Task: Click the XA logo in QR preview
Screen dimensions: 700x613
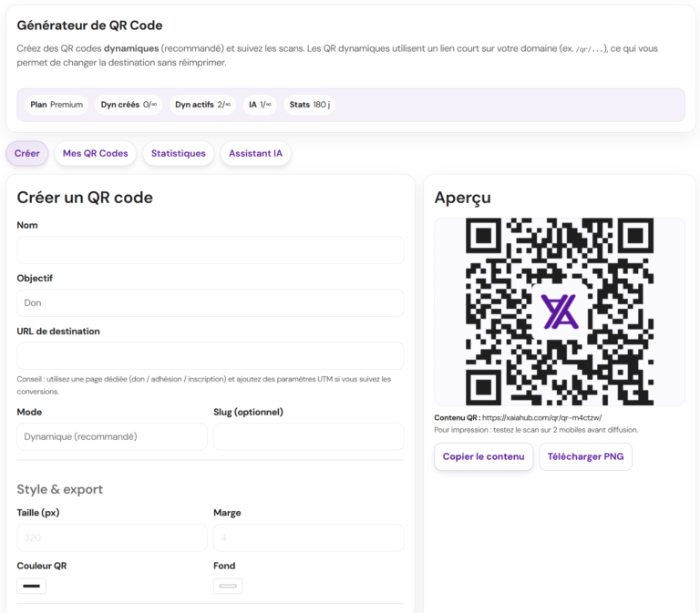Action: coord(560,312)
